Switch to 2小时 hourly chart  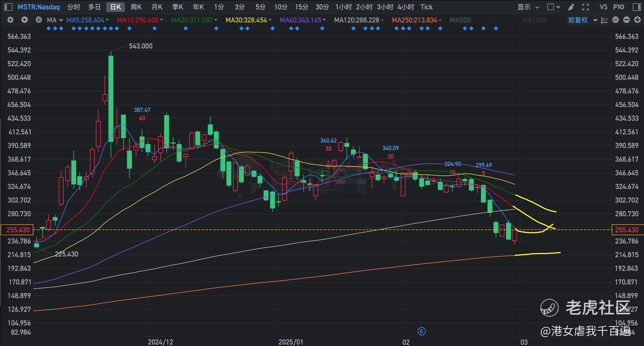(364, 7)
